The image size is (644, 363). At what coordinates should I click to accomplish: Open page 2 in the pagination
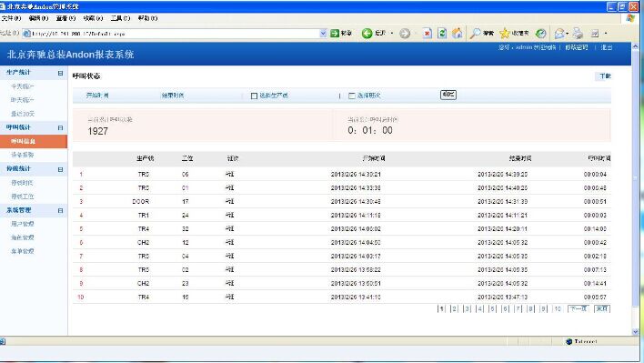point(454,308)
